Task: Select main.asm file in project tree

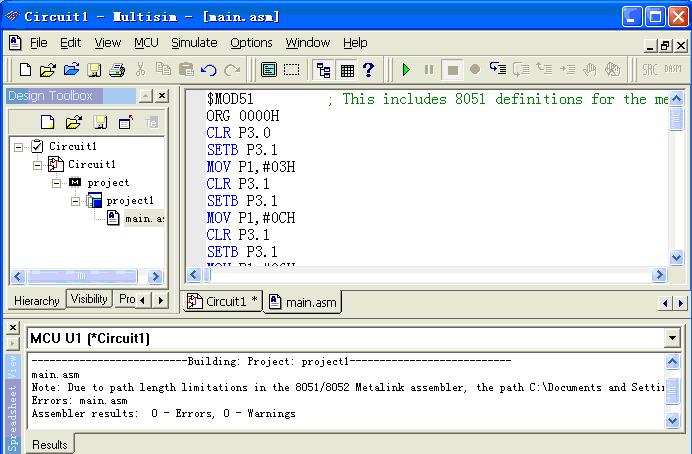Action: tap(143, 219)
